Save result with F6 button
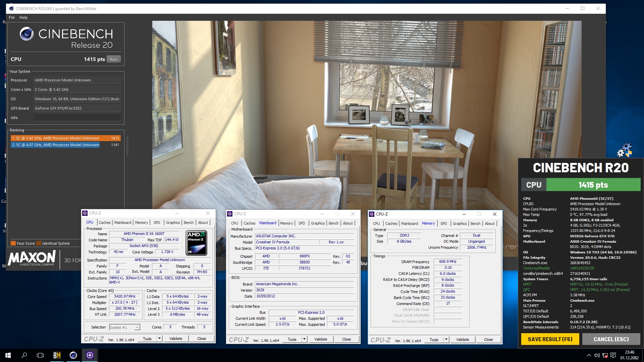This screenshot has width=644, height=362. (550, 339)
